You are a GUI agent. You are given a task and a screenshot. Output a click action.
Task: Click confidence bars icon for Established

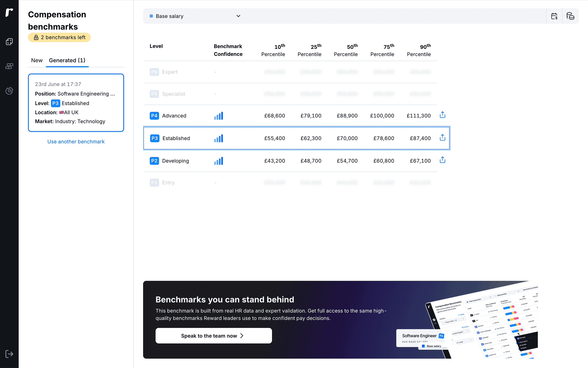219,138
